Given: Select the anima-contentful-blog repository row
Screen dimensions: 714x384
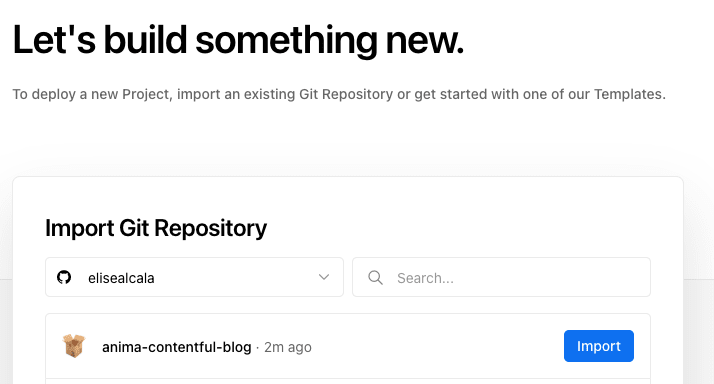Looking at the screenshot, I should (x=348, y=346).
